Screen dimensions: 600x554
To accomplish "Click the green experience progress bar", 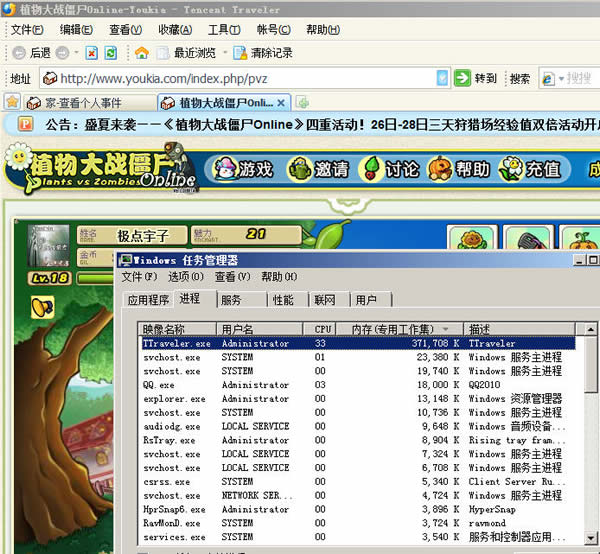I will point(95,278).
